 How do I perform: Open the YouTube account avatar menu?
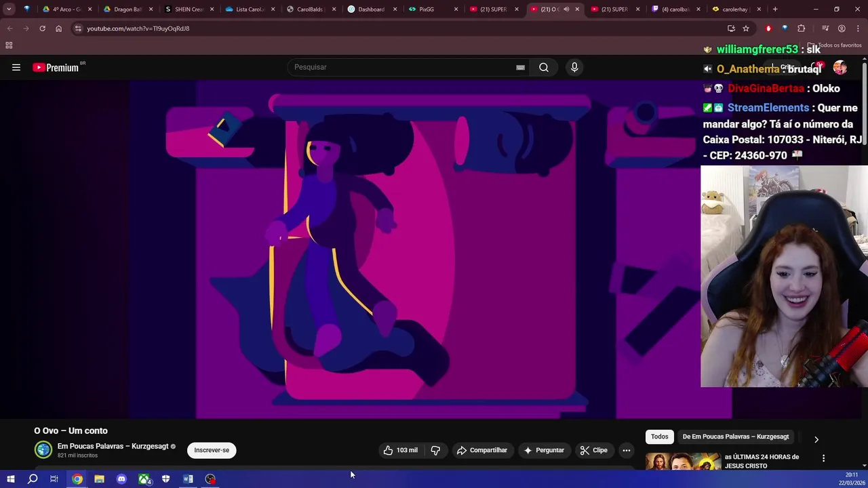tap(840, 67)
